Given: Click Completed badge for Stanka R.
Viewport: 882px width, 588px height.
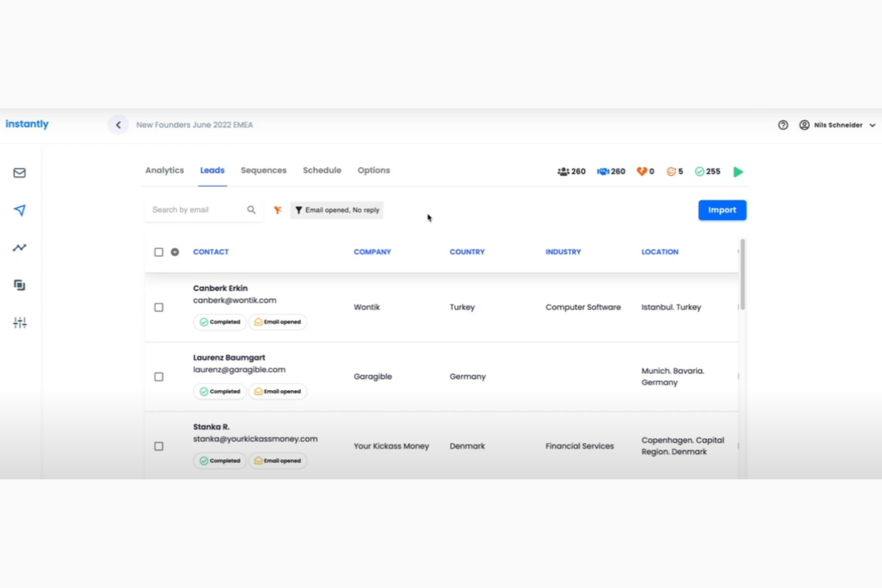Looking at the screenshot, I should click(220, 461).
